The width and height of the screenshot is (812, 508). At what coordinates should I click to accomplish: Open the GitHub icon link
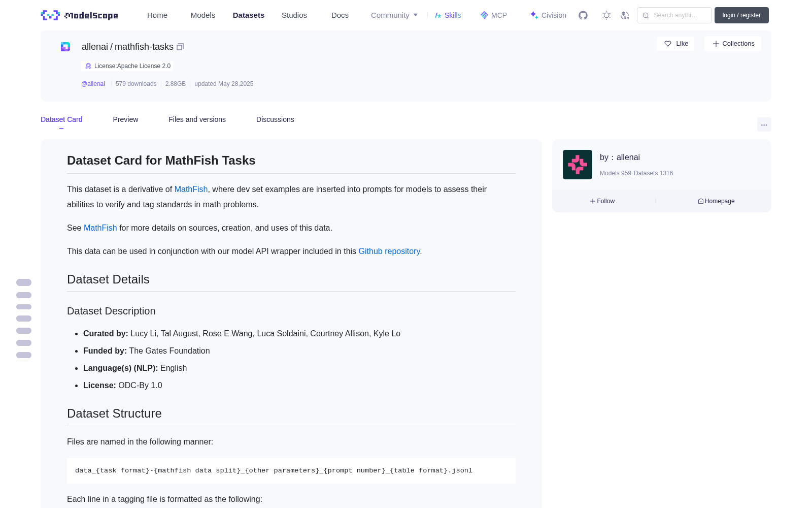[x=583, y=15]
